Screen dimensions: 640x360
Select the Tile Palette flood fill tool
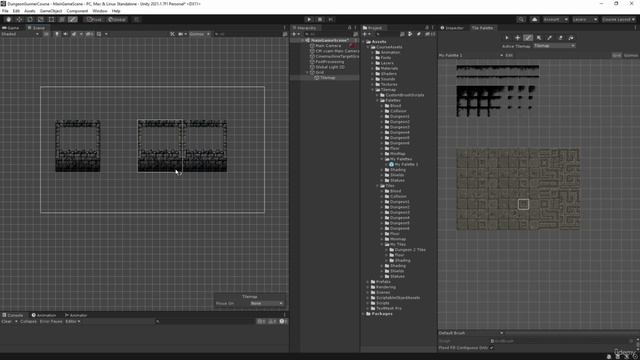571,38
